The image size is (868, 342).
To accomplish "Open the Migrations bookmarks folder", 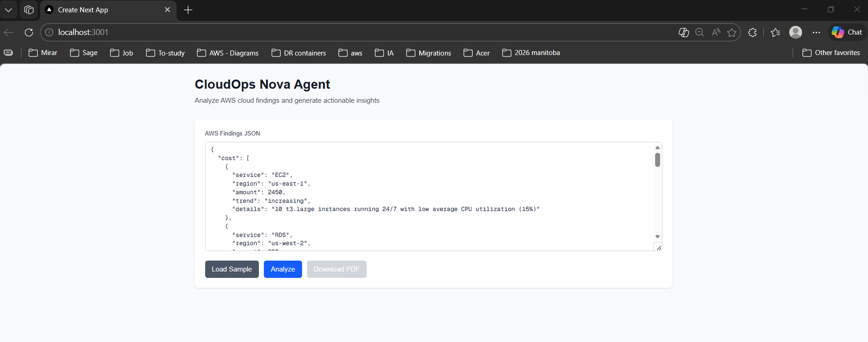I will (429, 53).
